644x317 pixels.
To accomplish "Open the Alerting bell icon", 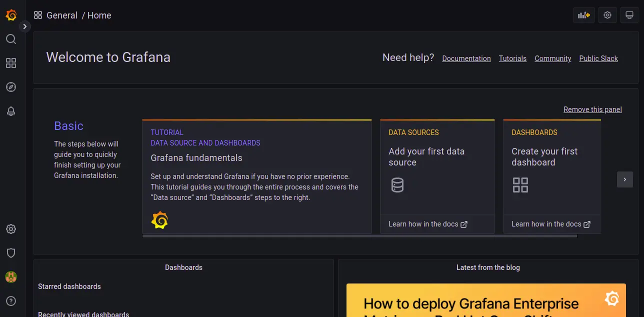I will pyautogui.click(x=11, y=111).
